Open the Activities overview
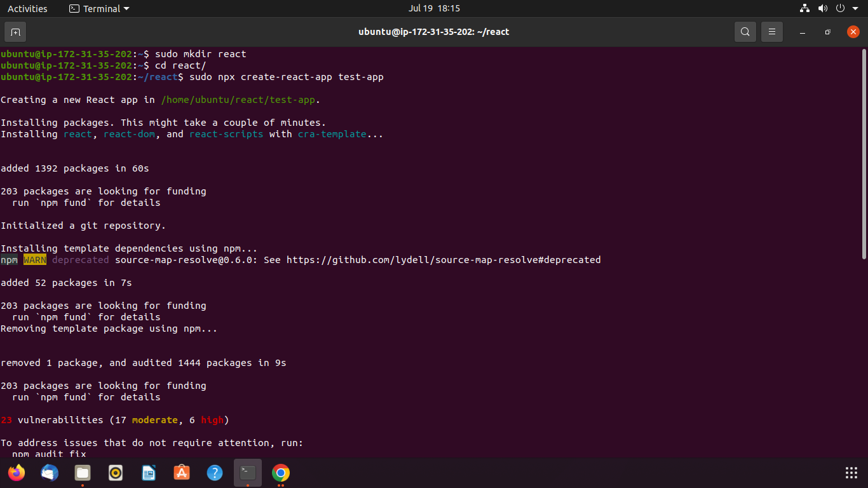 pyautogui.click(x=27, y=8)
